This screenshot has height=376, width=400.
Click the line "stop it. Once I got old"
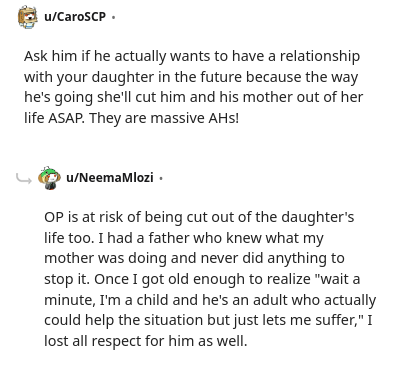pos(202,279)
